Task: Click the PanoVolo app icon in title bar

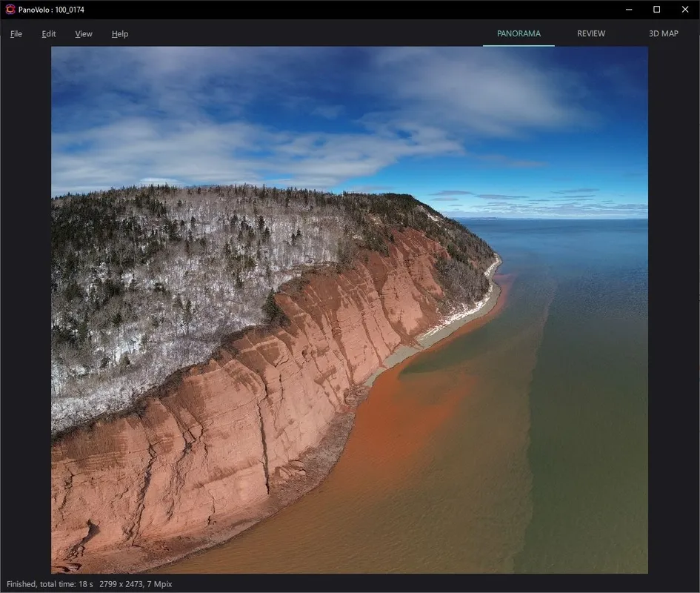Action: pyautogui.click(x=10, y=10)
